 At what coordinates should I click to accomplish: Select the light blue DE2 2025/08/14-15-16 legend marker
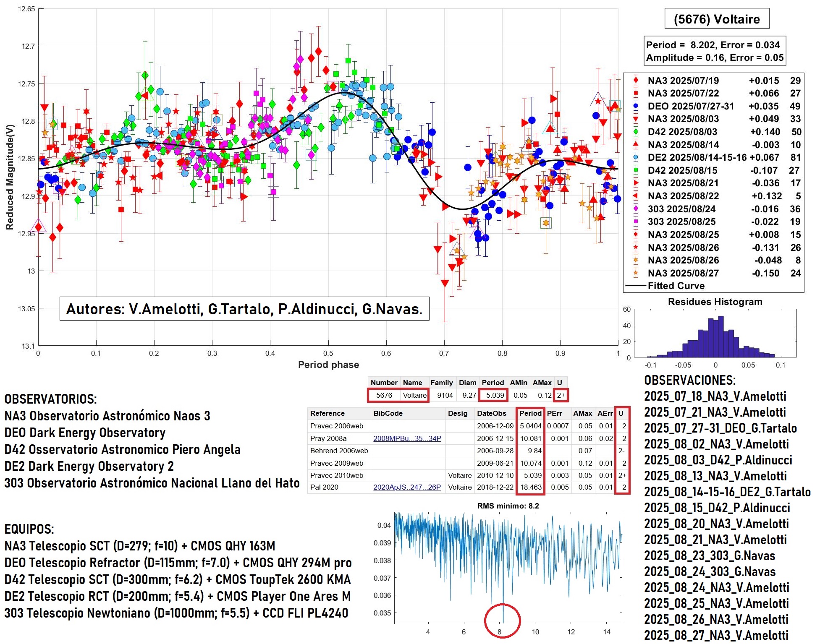pos(636,157)
